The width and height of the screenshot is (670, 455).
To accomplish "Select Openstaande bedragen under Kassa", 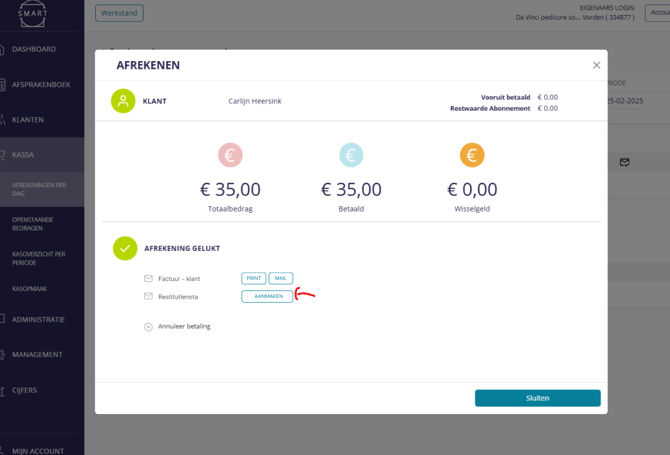I will [33, 224].
